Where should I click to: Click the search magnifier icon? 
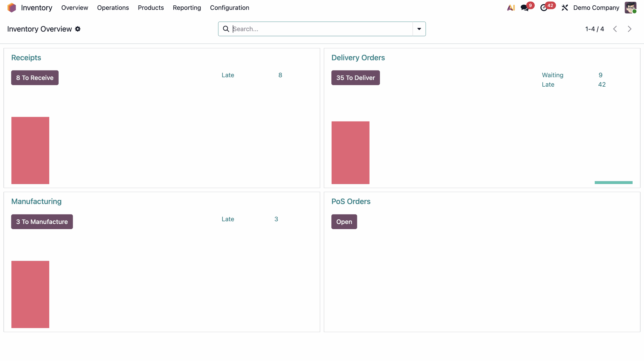226,29
